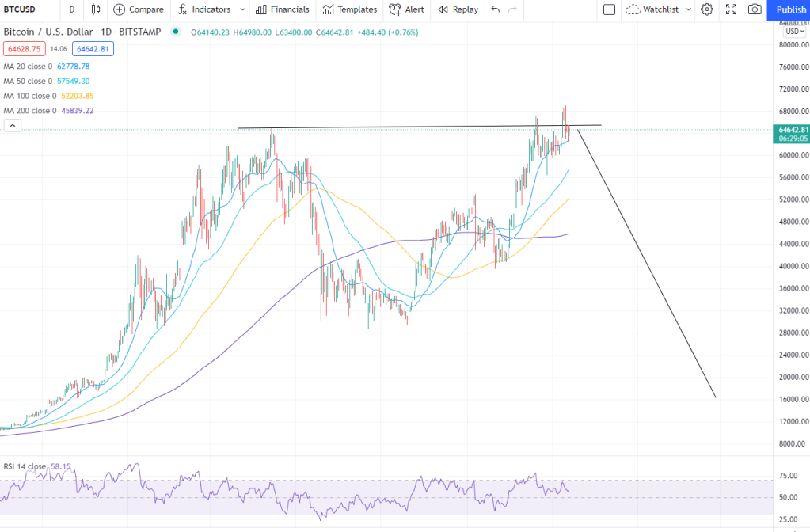Screen dimensions: 810x532
Task: Click the BTCUSD symbol search field
Action: (28, 9)
